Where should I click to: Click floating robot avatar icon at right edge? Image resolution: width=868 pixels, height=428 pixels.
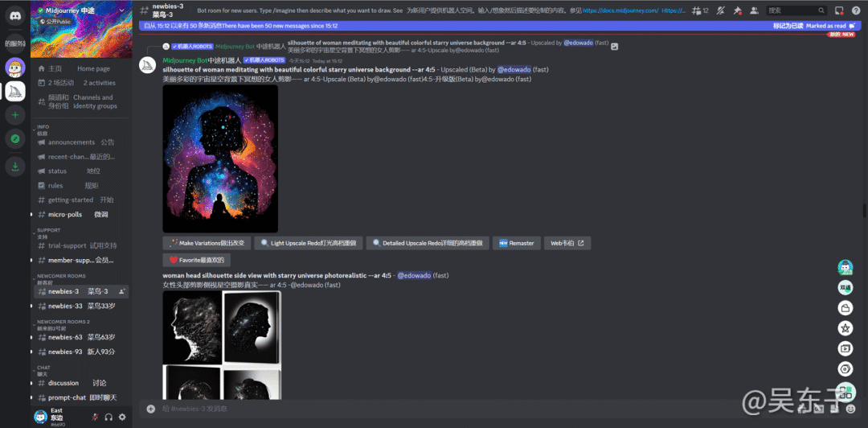(845, 268)
